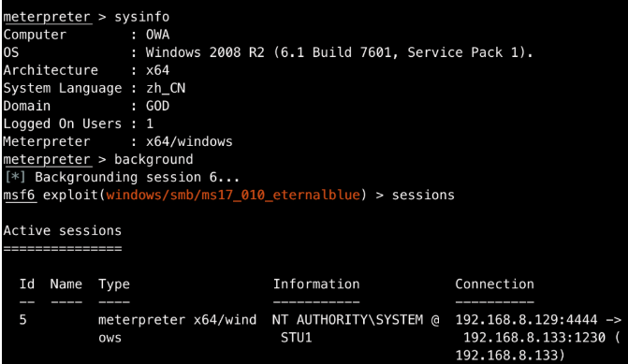Click the Logged On Users count
This screenshot has height=364, width=628.
coord(150,124)
